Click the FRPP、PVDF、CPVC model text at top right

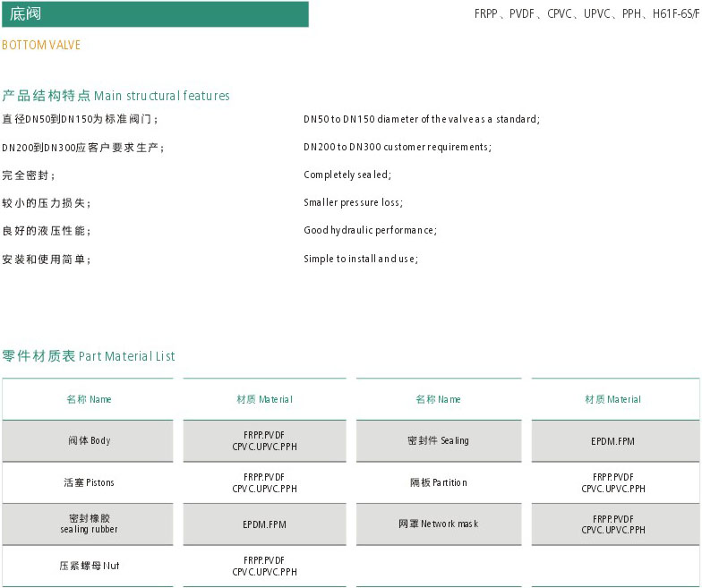(586, 14)
